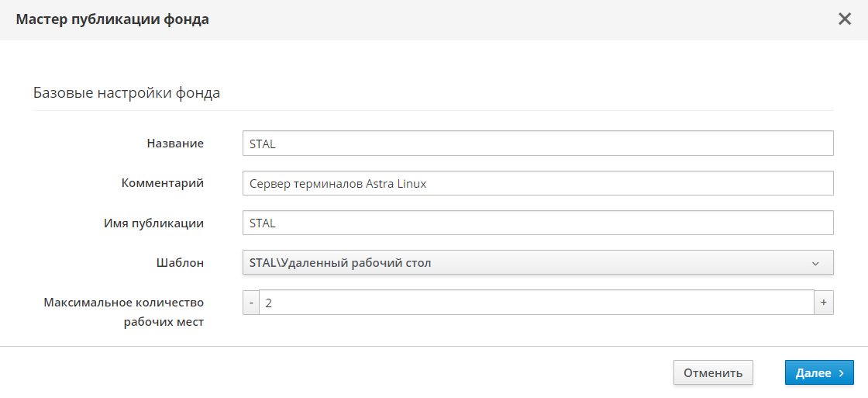
Task: Click the Комментарий field label
Action: [x=163, y=184]
